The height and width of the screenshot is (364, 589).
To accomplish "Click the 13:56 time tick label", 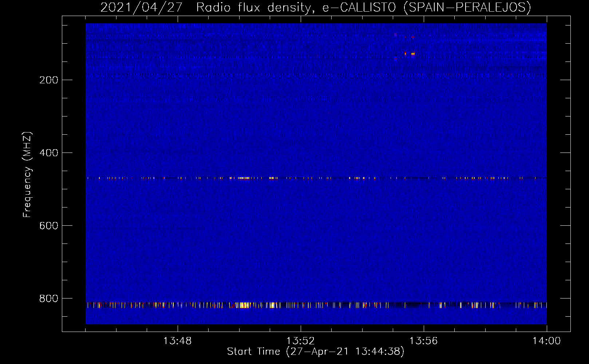I will coord(423,341).
